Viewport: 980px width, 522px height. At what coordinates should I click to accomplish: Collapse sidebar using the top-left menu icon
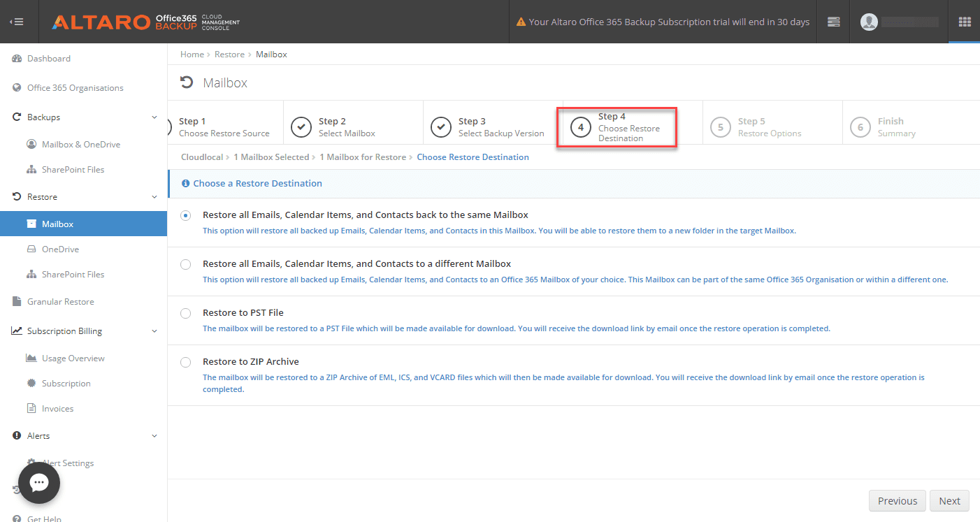[17, 22]
